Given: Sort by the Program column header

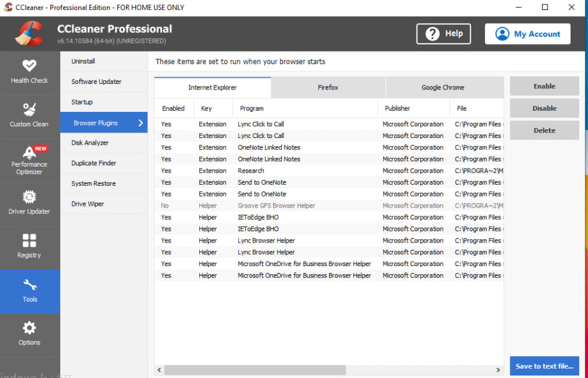Looking at the screenshot, I should [305, 108].
